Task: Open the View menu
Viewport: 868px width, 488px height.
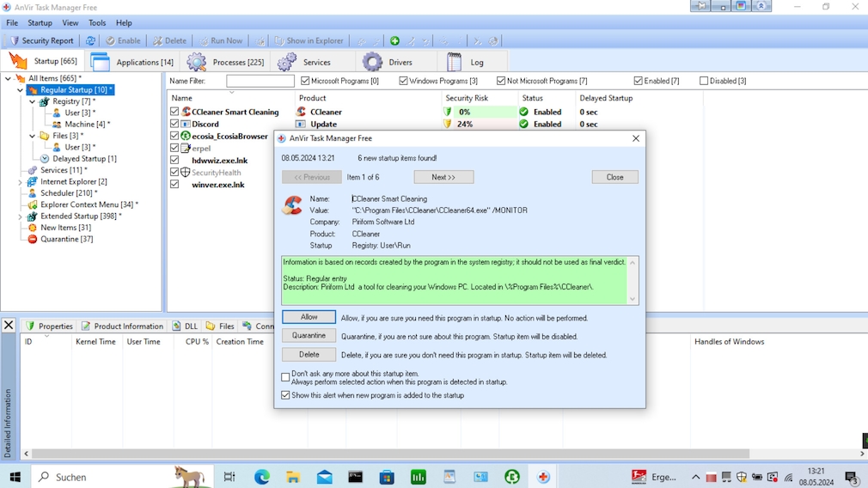Action: pos(70,22)
